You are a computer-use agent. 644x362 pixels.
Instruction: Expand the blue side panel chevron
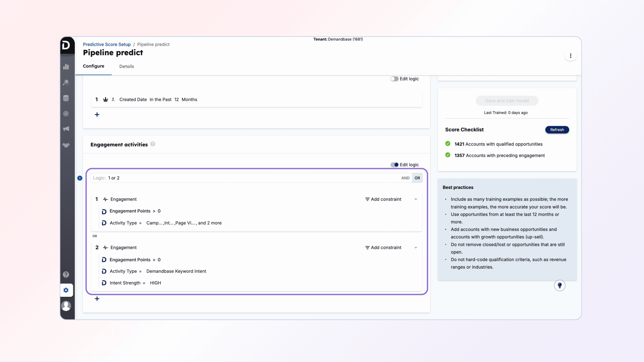tap(80, 178)
